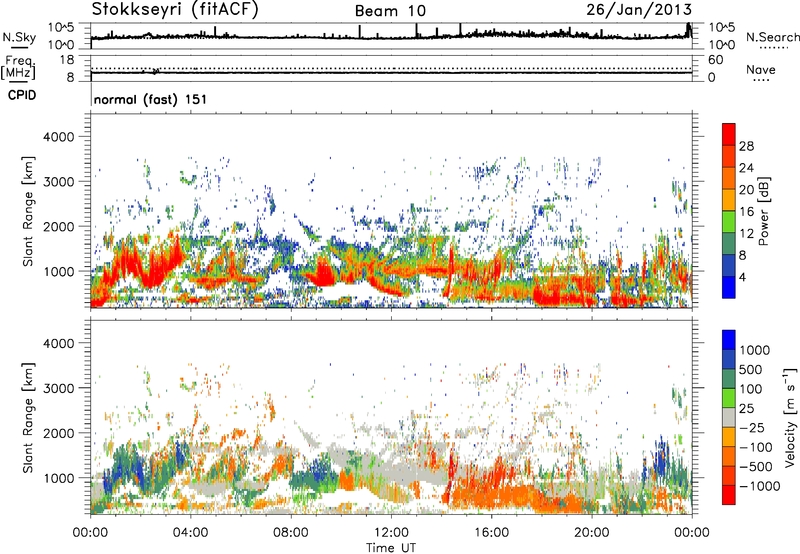
Task: Click the "12" label on Power colorbar
Action: (746, 234)
